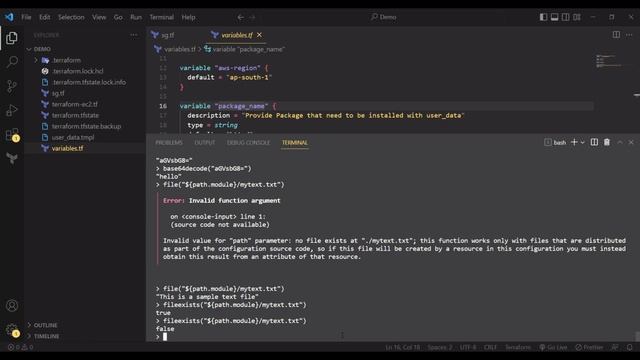Create a new terminal with plus icon

[x=574, y=142]
